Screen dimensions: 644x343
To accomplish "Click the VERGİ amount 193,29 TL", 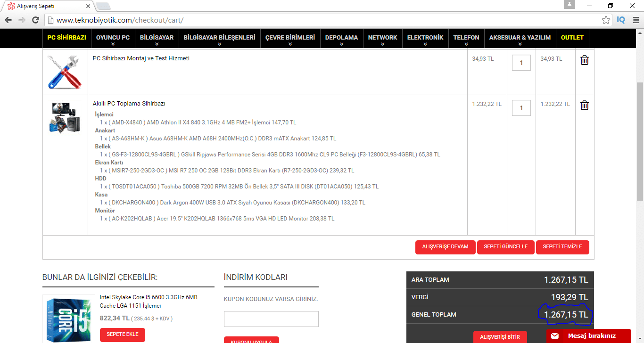I will click(570, 297).
